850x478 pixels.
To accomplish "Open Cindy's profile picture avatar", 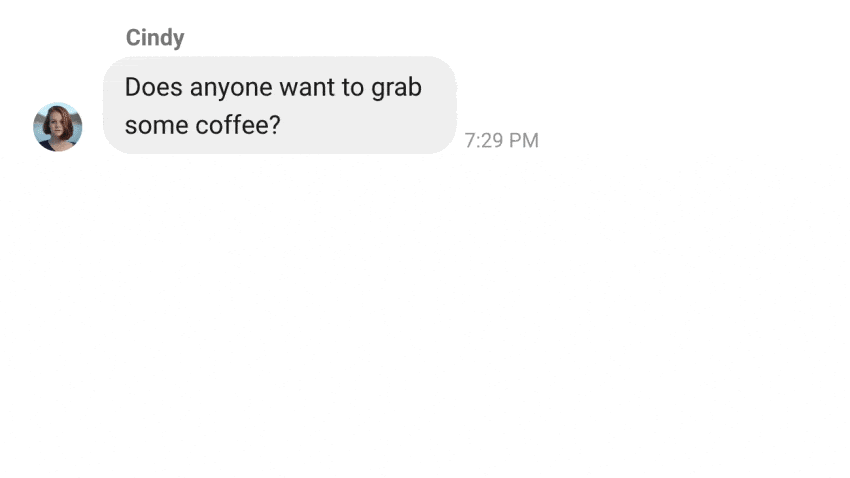I will click(58, 127).
